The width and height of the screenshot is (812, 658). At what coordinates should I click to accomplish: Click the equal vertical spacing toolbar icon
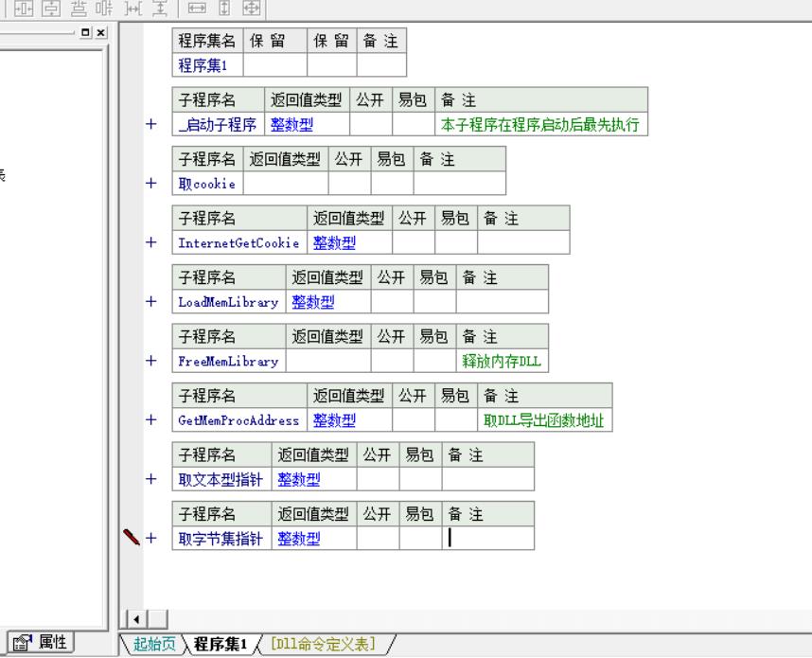tap(161, 8)
